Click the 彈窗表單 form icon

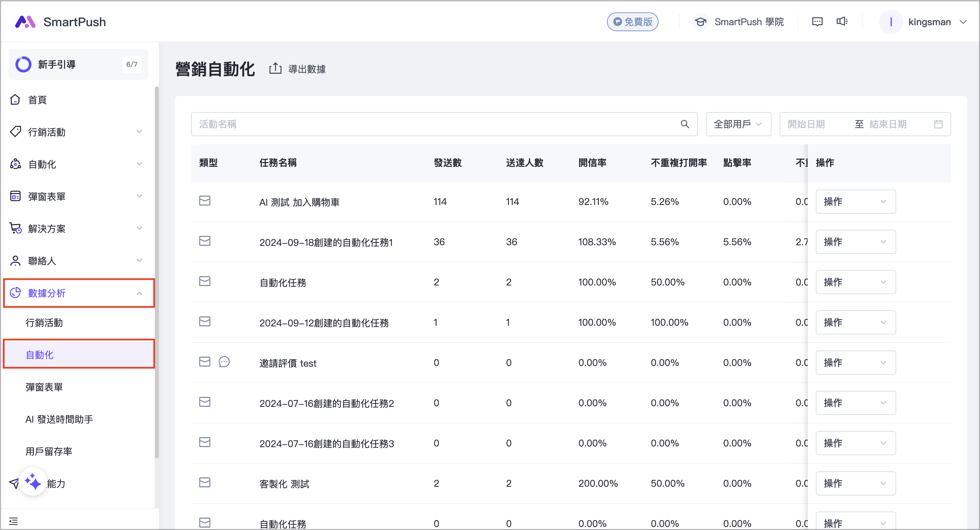pyautogui.click(x=15, y=196)
